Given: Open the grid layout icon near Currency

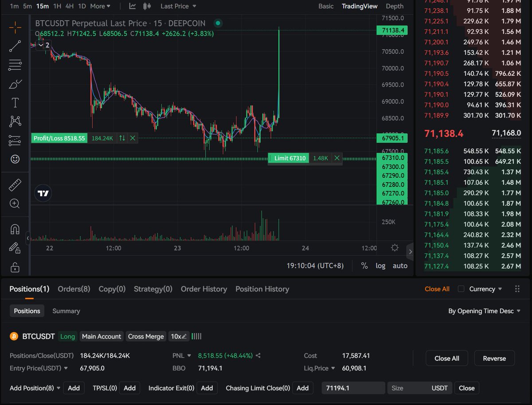Looking at the screenshot, I should pos(517,289).
